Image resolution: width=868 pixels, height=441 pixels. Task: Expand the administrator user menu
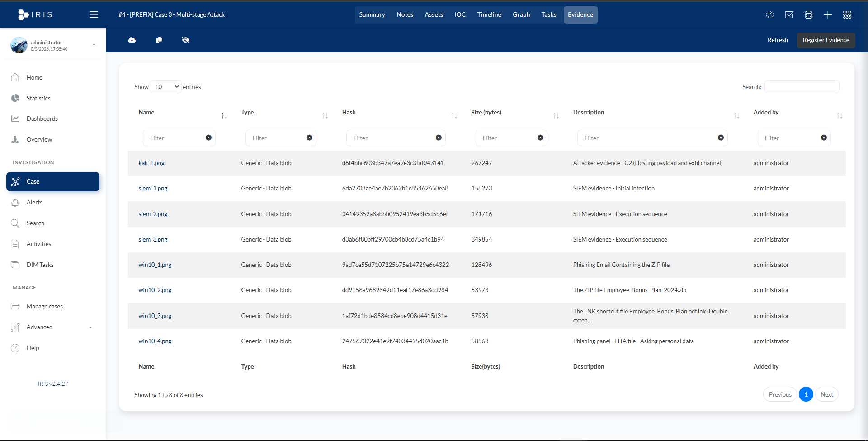point(94,45)
